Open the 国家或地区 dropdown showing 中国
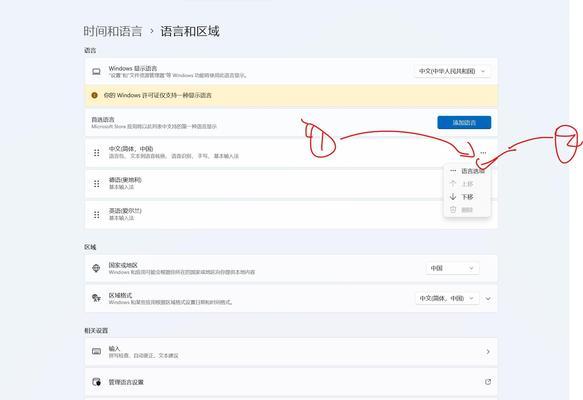Viewport: 583px width, 400px height. (452, 268)
